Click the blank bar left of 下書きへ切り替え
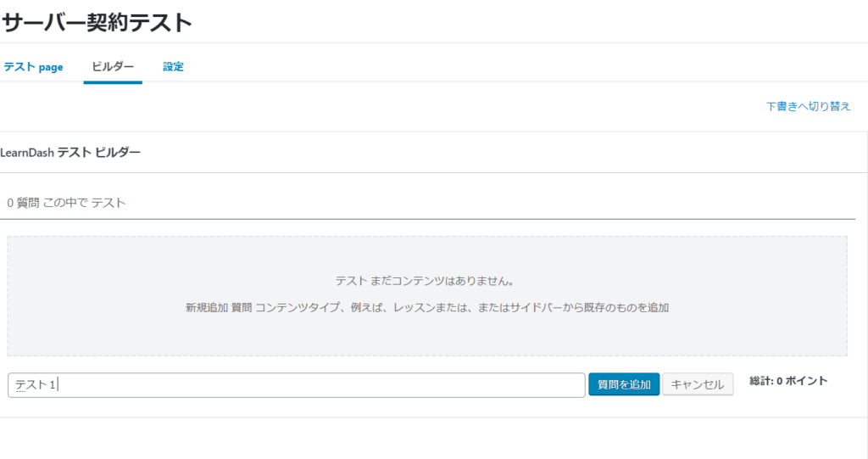 [381, 107]
